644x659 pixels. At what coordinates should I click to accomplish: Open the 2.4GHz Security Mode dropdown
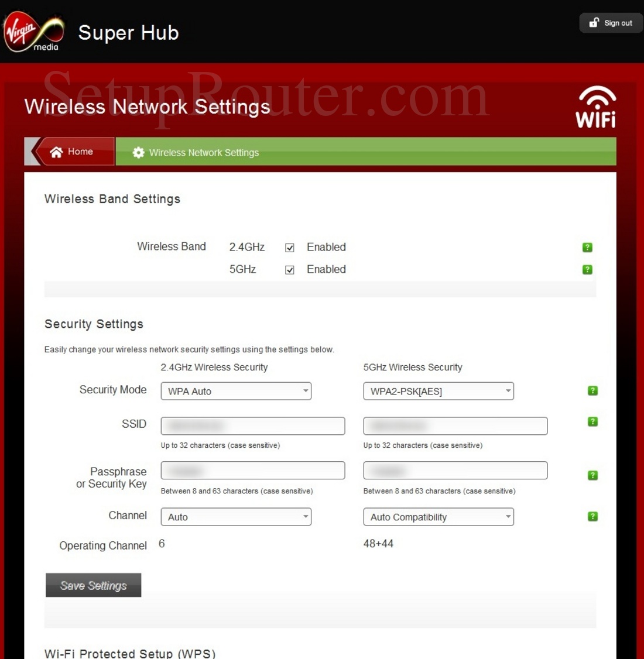click(236, 392)
